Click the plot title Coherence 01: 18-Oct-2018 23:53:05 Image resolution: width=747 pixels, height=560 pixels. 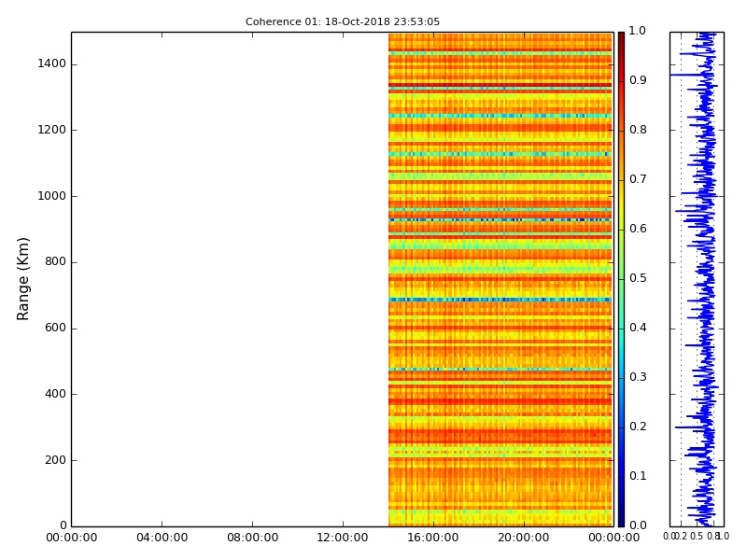(343, 21)
